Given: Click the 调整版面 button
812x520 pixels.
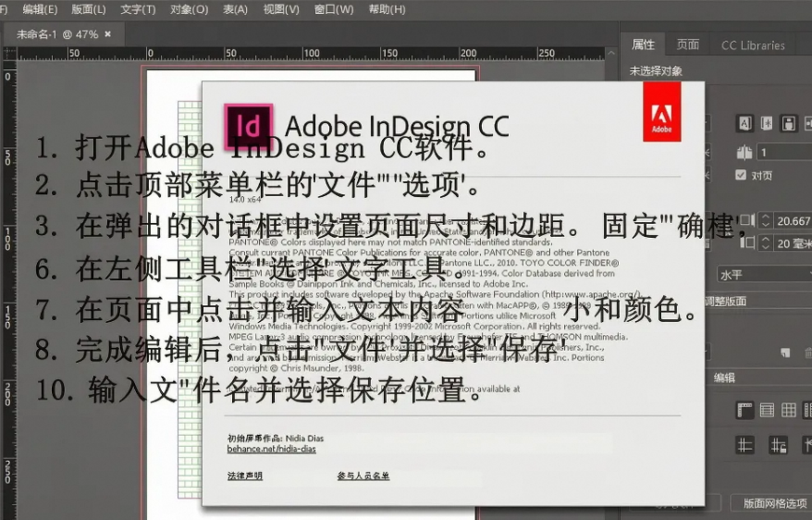Looking at the screenshot, I should point(726,302).
